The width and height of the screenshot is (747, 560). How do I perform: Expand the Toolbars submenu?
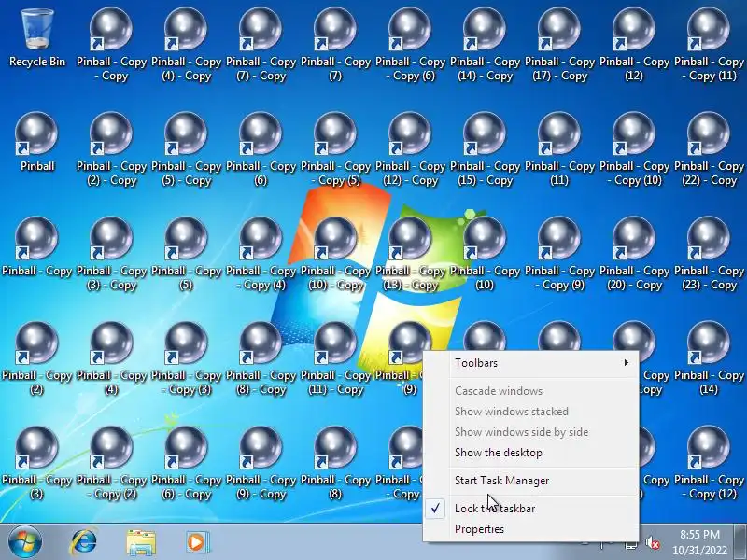[x=530, y=363]
